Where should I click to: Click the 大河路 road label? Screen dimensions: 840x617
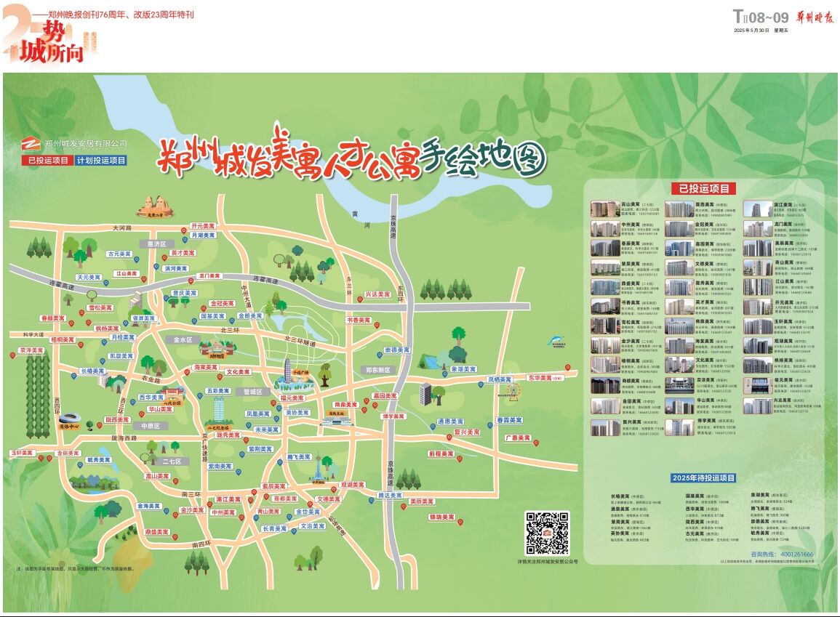point(122,228)
